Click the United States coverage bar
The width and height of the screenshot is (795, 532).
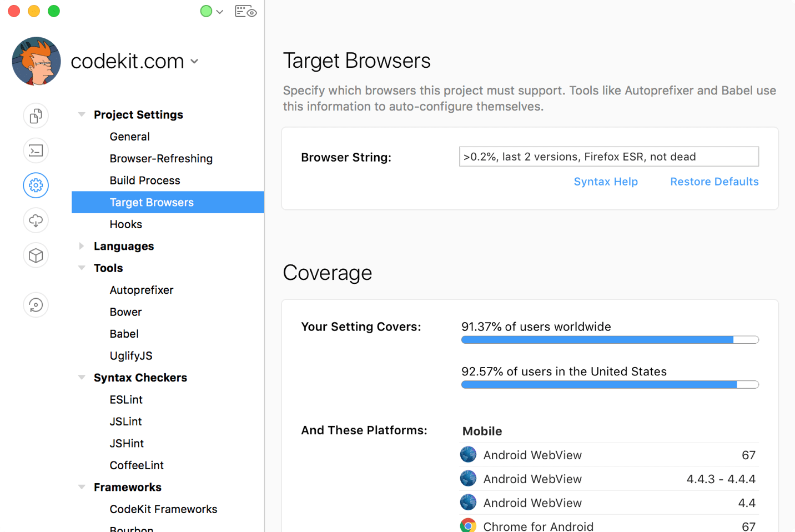click(610, 385)
